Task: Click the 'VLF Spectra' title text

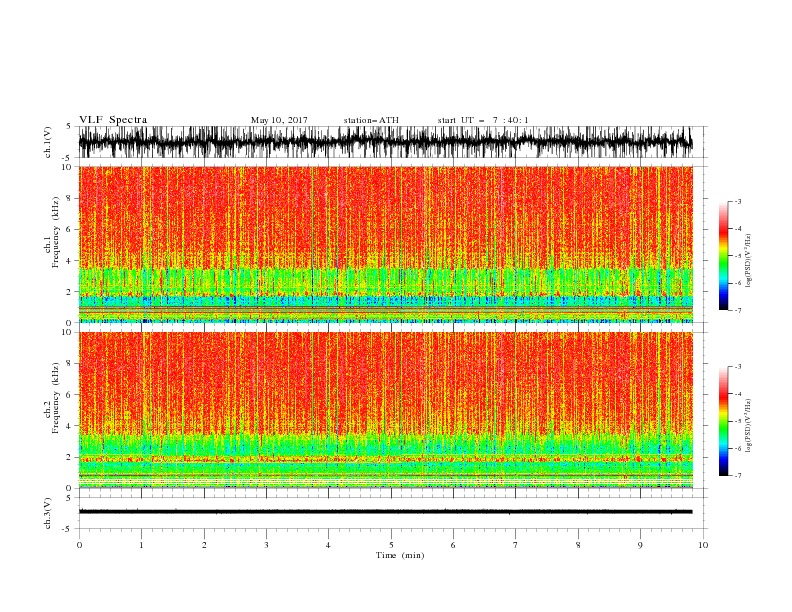Action: pyautogui.click(x=113, y=120)
